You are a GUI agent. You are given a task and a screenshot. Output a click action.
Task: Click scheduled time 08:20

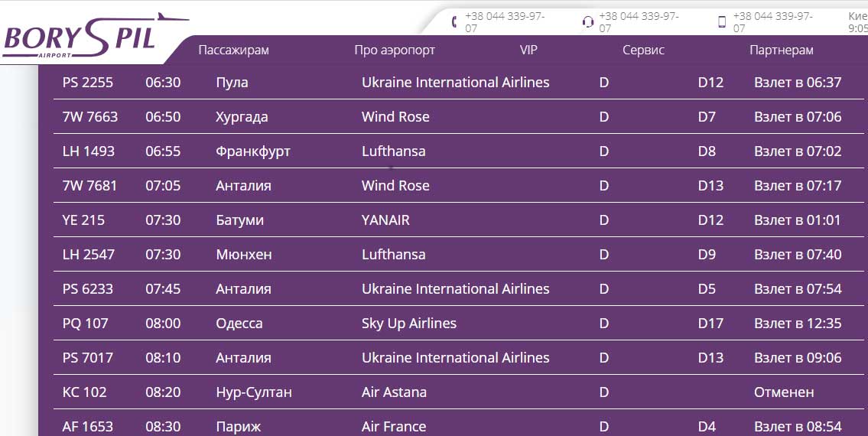point(163,392)
